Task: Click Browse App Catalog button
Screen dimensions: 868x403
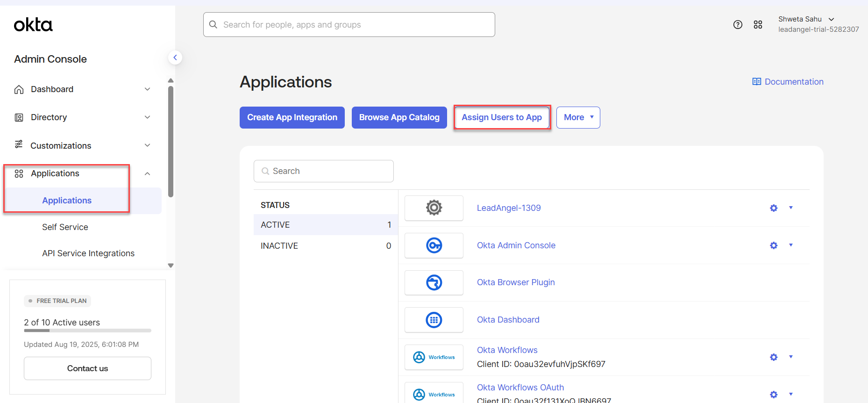Action: click(x=399, y=117)
